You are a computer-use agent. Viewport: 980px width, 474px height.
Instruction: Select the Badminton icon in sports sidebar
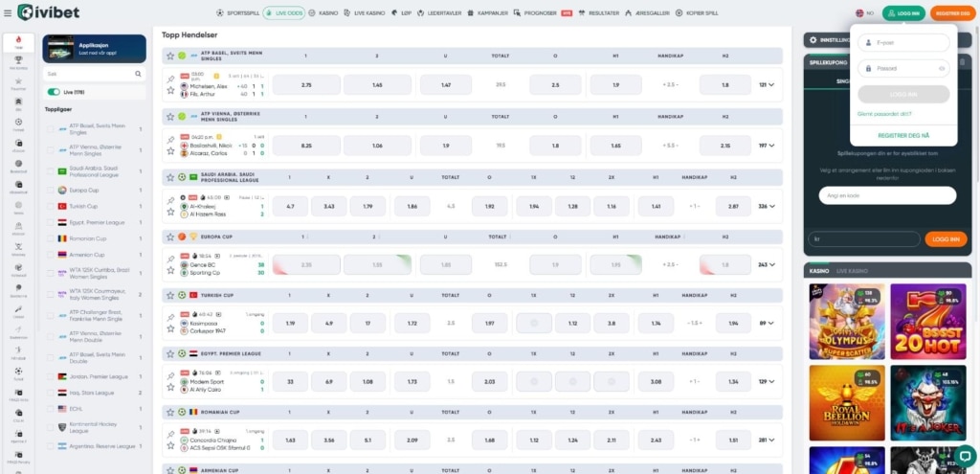click(x=19, y=330)
